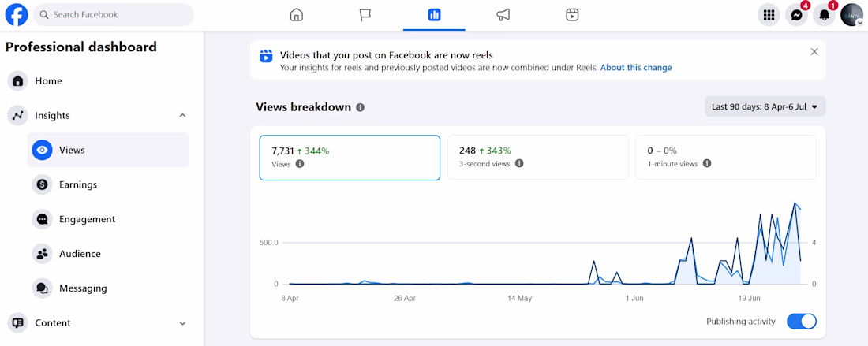Open the Last 90 days date dropdown
This screenshot has height=346, width=868.
tap(765, 106)
